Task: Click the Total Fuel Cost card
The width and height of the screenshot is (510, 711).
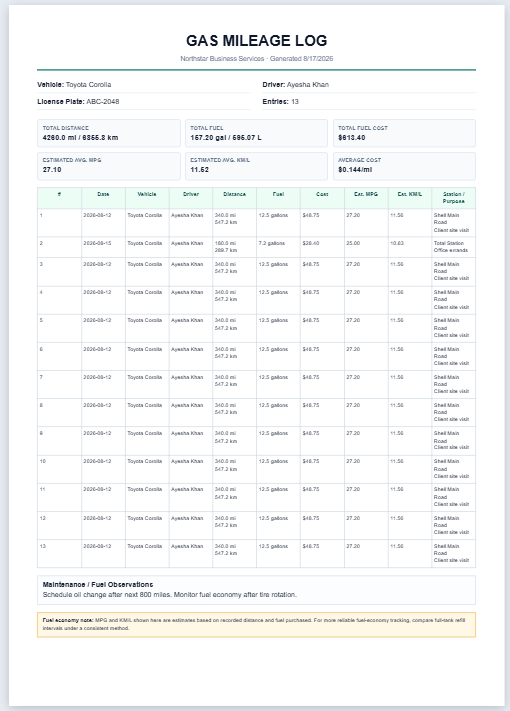Action: [x=404, y=133]
